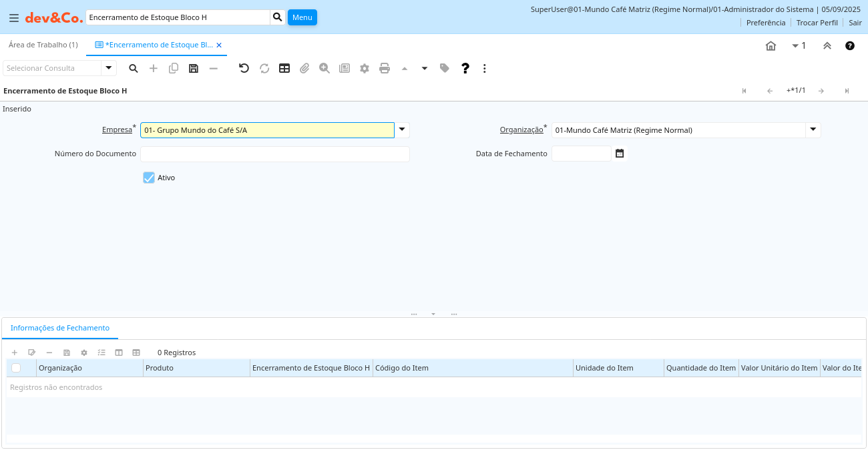
Task: Click the magnifier search records icon
Action: [x=134, y=68]
